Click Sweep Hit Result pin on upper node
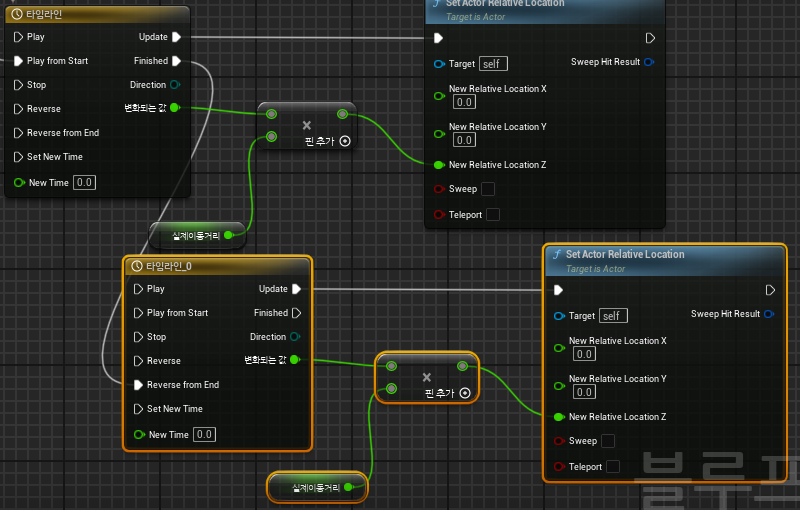The height and width of the screenshot is (510, 800). [649, 62]
